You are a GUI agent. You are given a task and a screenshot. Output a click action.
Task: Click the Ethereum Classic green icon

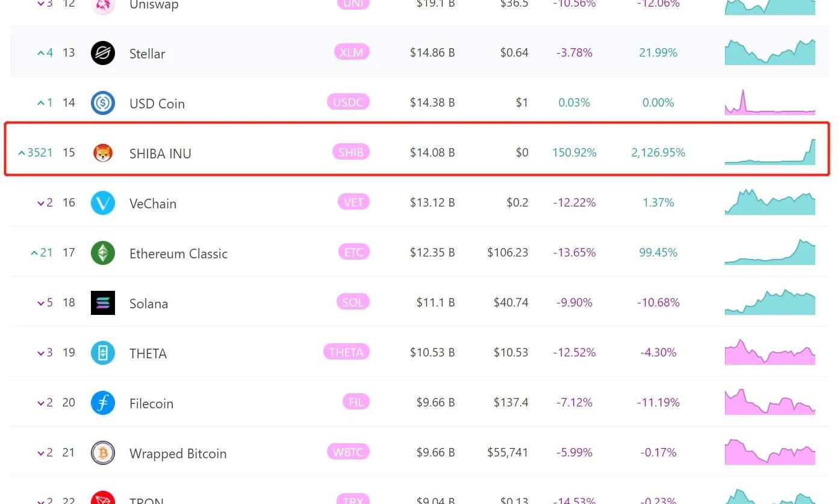click(103, 253)
